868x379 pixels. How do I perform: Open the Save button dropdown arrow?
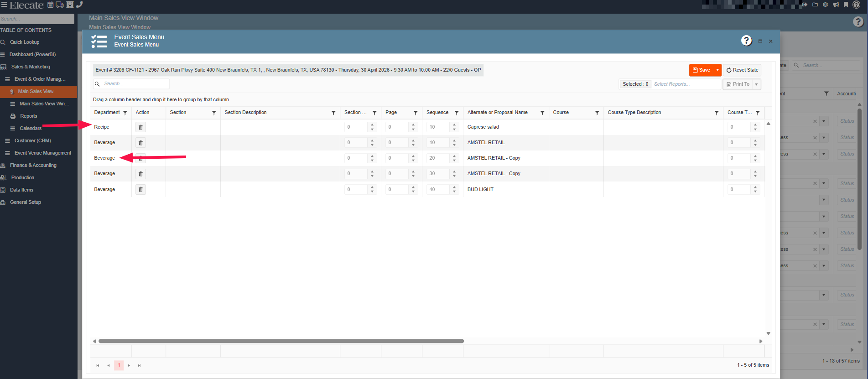(x=717, y=70)
